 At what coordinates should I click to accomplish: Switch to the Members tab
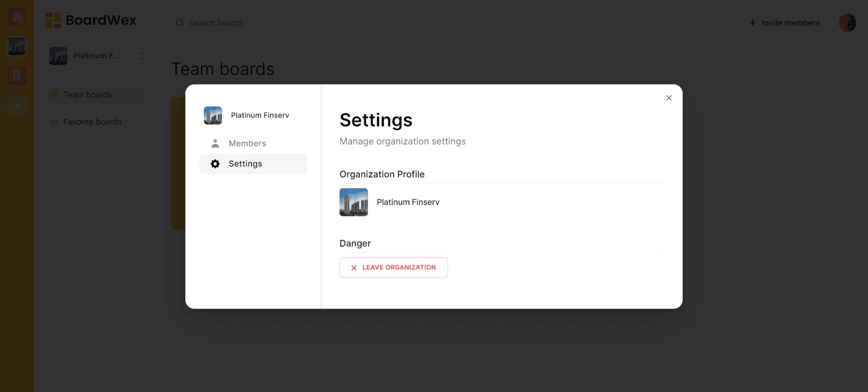click(x=247, y=144)
